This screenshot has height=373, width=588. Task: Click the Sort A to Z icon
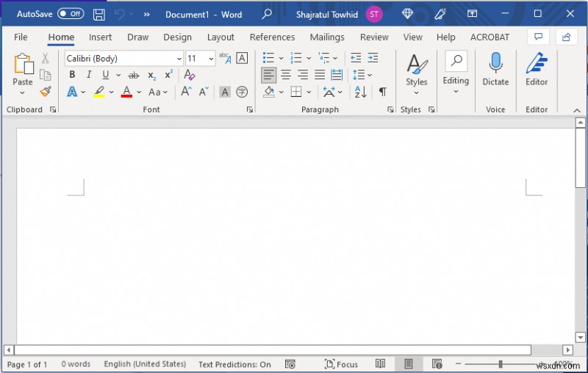coord(360,92)
